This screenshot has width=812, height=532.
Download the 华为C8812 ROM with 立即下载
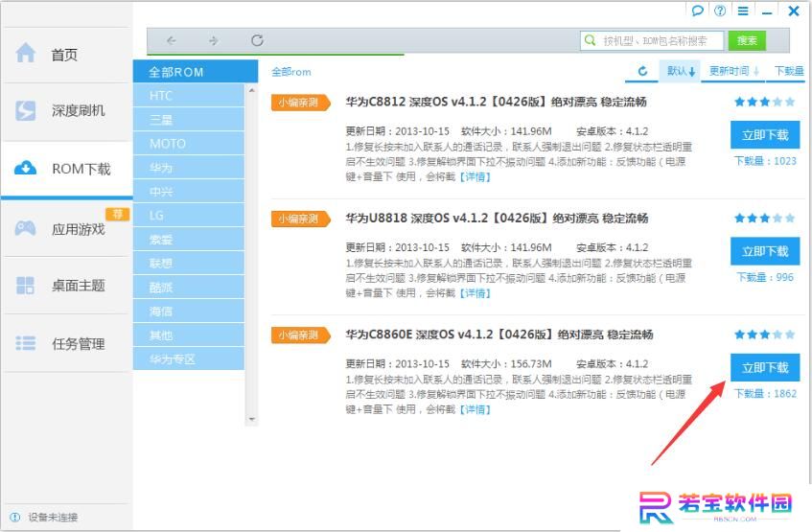[765, 135]
